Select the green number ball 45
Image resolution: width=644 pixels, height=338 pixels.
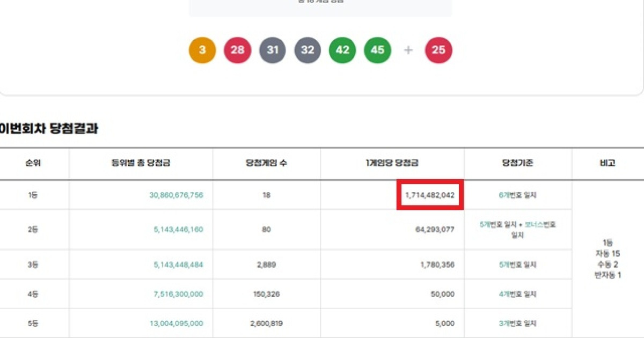[x=377, y=50]
